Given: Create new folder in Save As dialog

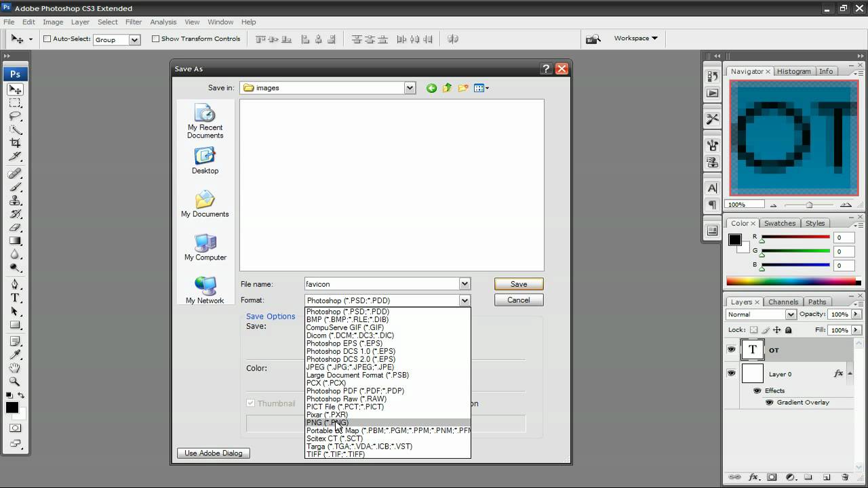Looking at the screenshot, I should 463,88.
